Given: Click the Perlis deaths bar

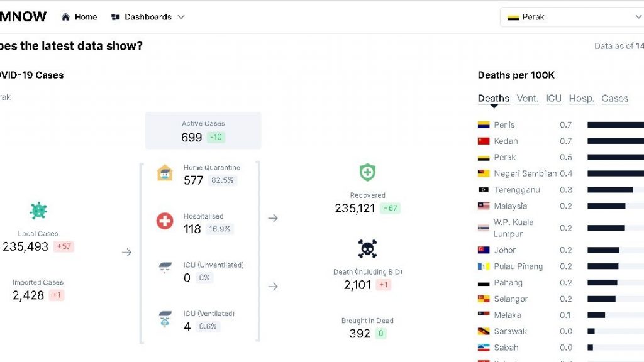Looking at the screenshot, I should 615,125.
